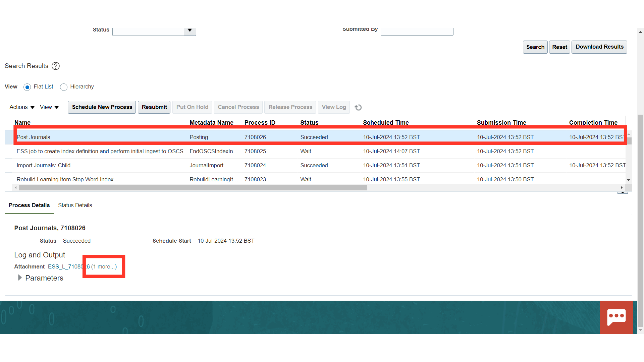644x362 pixels.
Task: Click the Reset button
Action: [559, 47]
